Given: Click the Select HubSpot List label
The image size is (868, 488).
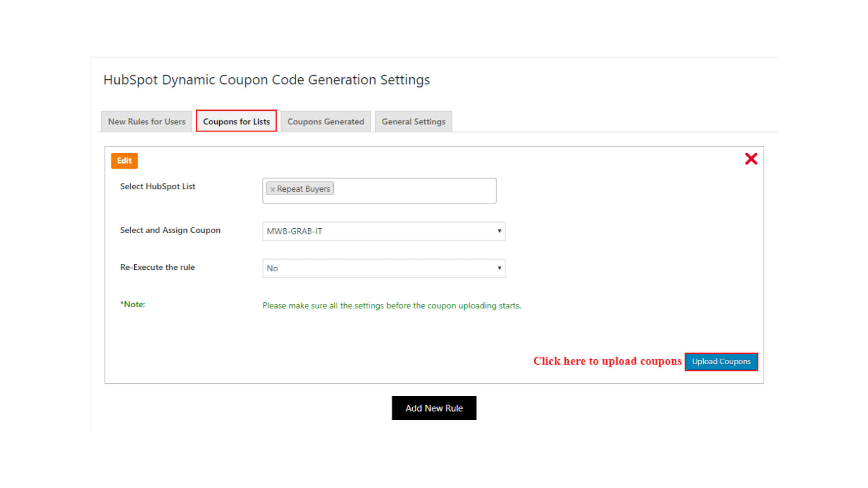Looking at the screenshot, I should tap(157, 186).
